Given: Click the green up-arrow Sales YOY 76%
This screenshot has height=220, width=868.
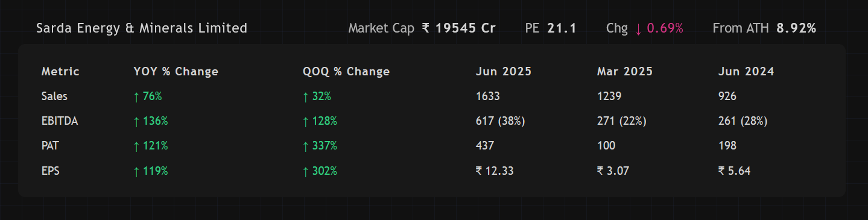Looking at the screenshot, I should point(148,96).
